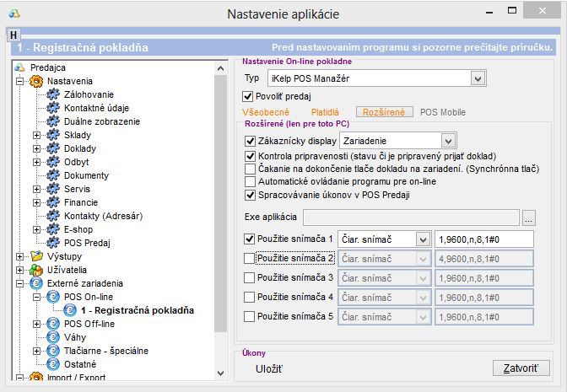Switch to the Všeobecné tab
The image size is (567, 392).
pyautogui.click(x=266, y=111)
